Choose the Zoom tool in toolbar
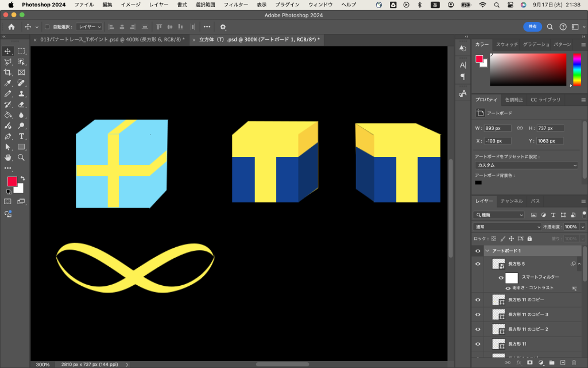 (x=21, y=158)
